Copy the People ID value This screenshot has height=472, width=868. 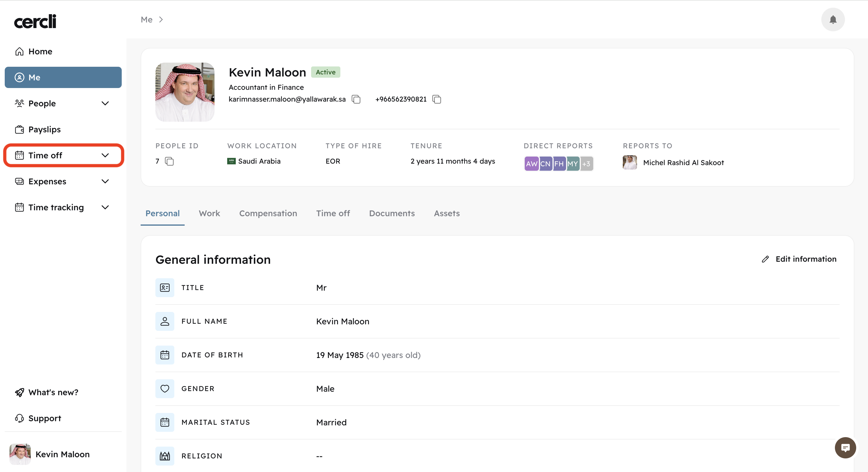click(169, 161)
